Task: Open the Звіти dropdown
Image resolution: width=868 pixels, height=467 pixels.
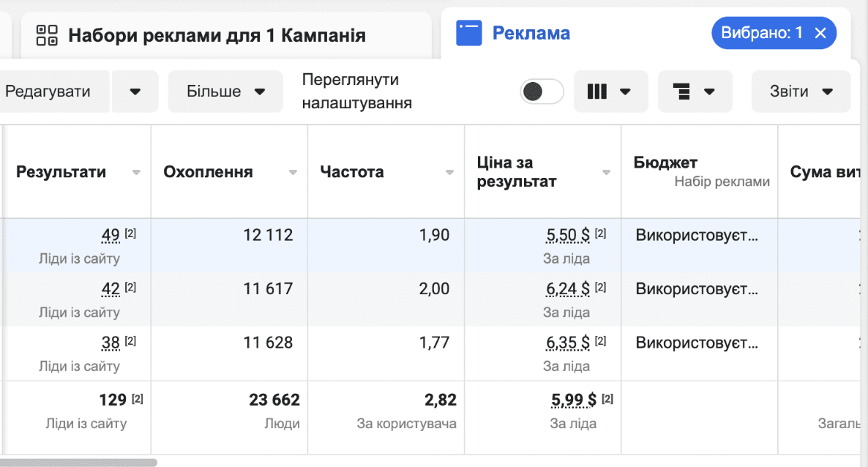Action: point(801,91)
